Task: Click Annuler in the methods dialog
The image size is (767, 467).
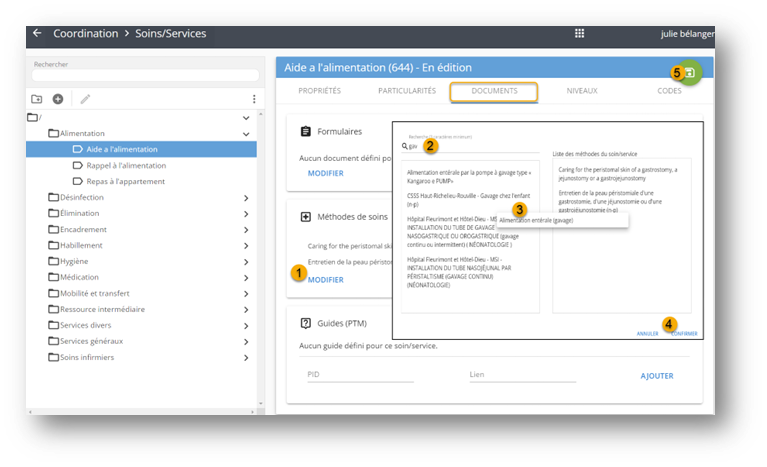Action: pos(647,333)
